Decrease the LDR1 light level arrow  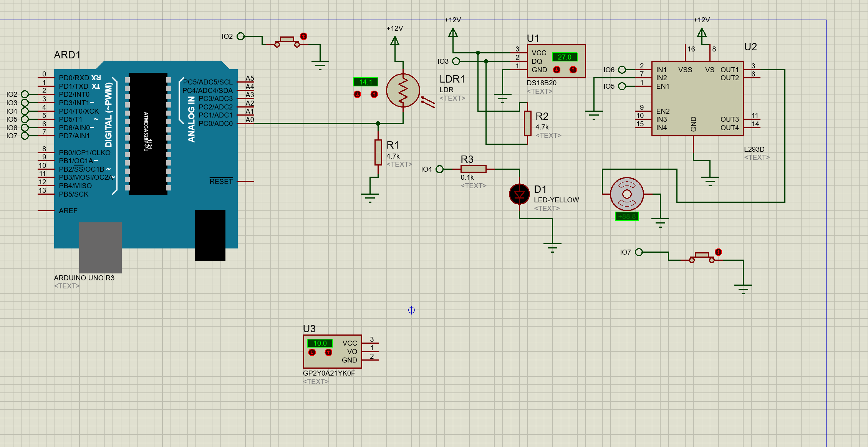tap(357, 94)
